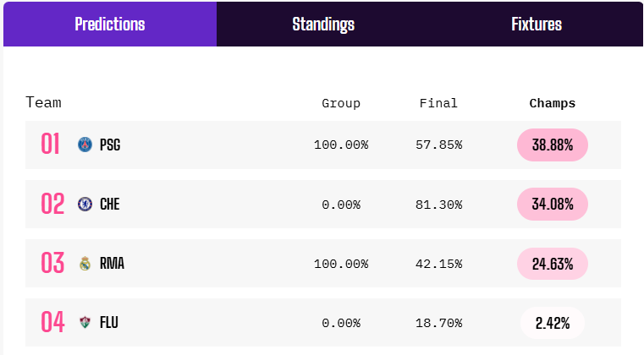Viewport: 644px width, 355px height.
Task: Click the Team column header
Action: pyautogui.click(x=44, y=102)
